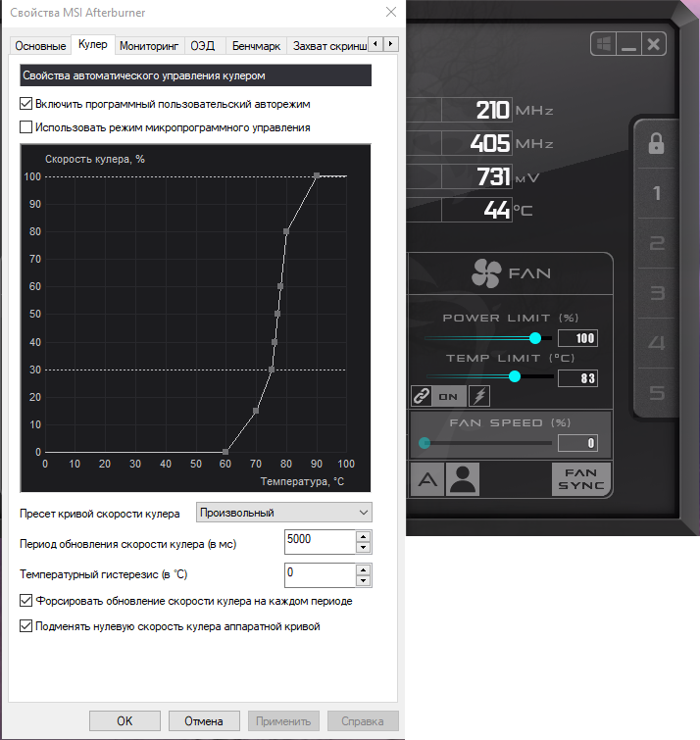This screenshot has height=740, width=700.
Task: Click the fan curve node at 80°C, 80%
Action: pyautogui.click(x=286, y=231)
